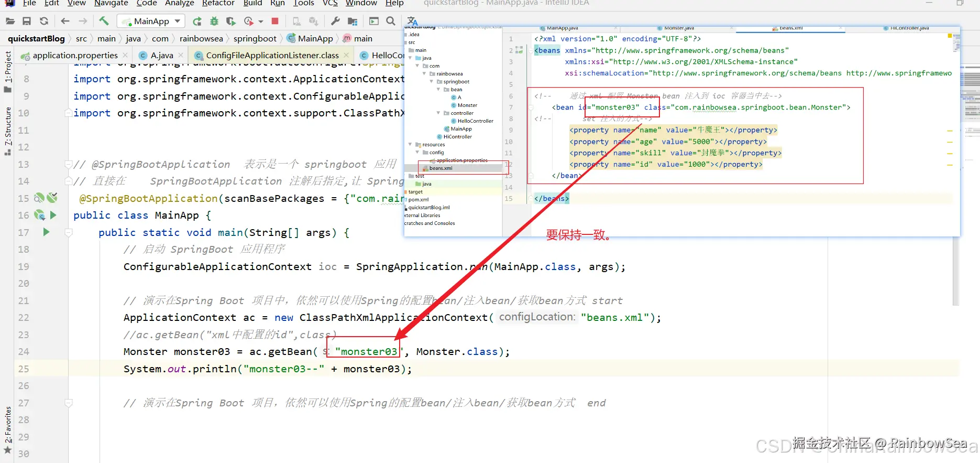Click the Translate toolbar icon
Screen dimensions: 980x463
coord(412,21)
